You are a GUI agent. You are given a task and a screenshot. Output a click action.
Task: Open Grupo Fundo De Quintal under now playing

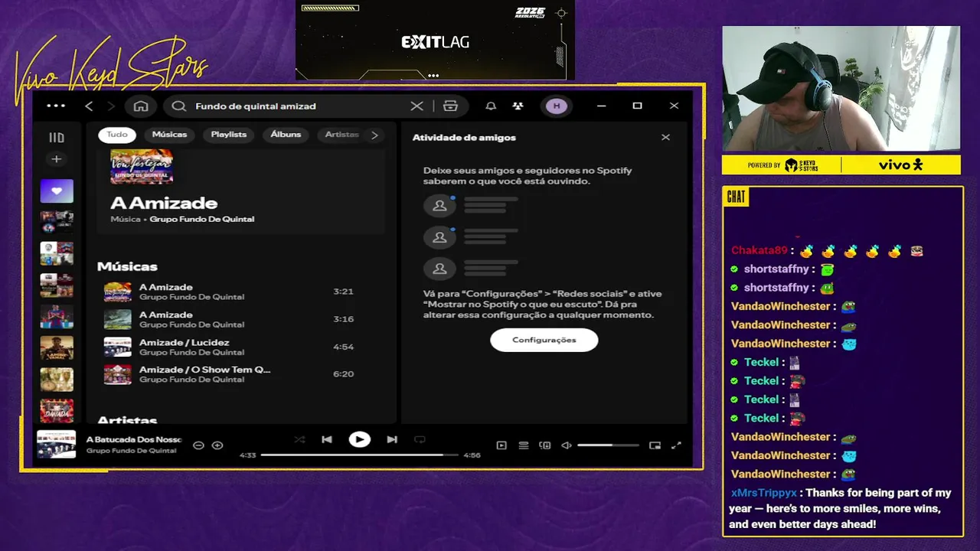pyautogui.click(x=131, y=451)
